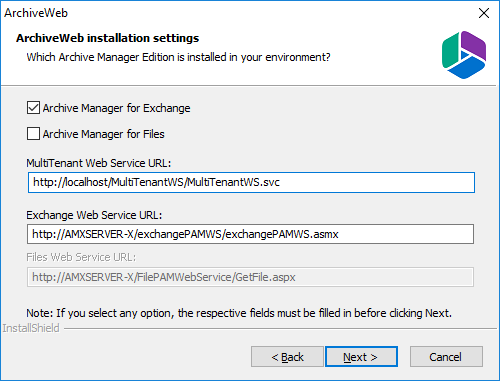Click the disabled Files Web Service URL field
The height and width of the screenshot is (381, 500).
250,277
